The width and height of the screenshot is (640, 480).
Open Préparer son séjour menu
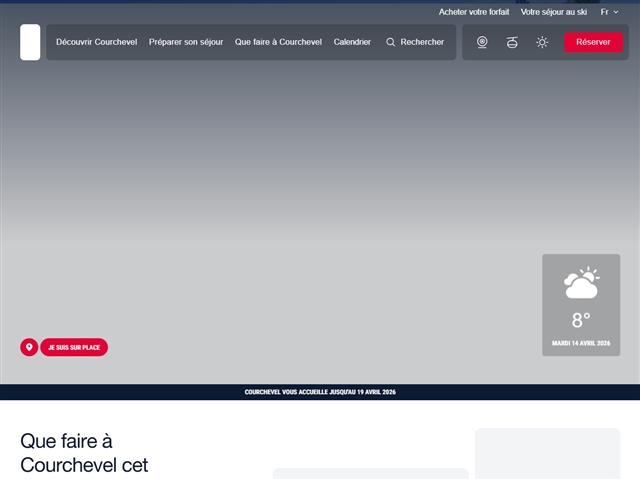186,42
